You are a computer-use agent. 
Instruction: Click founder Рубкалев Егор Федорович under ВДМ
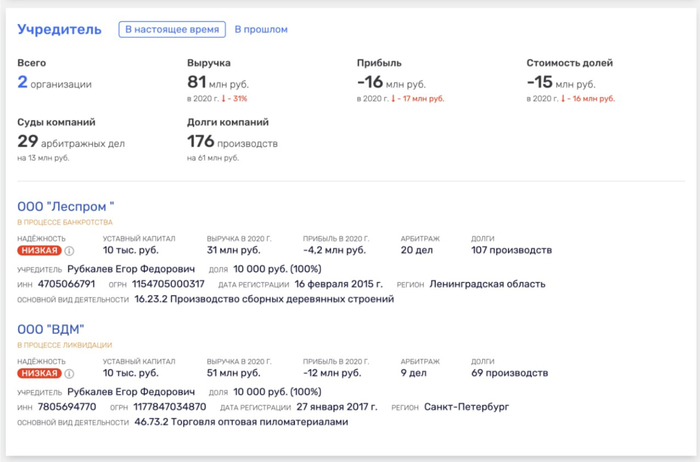coord(130,391)
